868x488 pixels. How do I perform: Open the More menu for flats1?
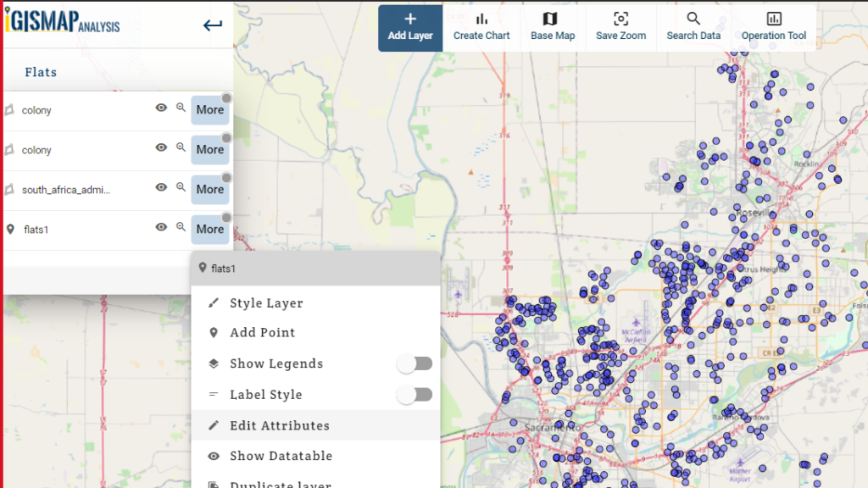click(209, 229)
